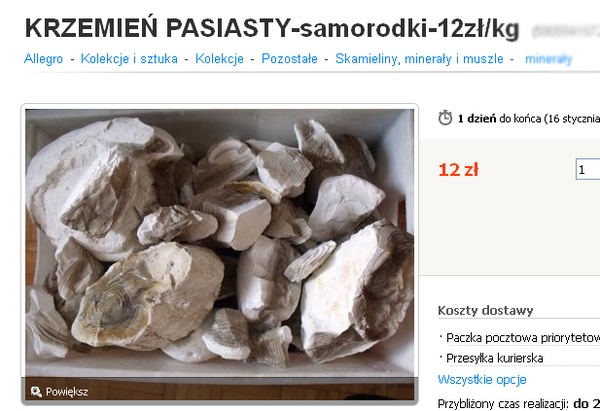Open the Kolekcje breadcrumb link
The height and width of the screenshot is (411, 600).
[219, 59]
